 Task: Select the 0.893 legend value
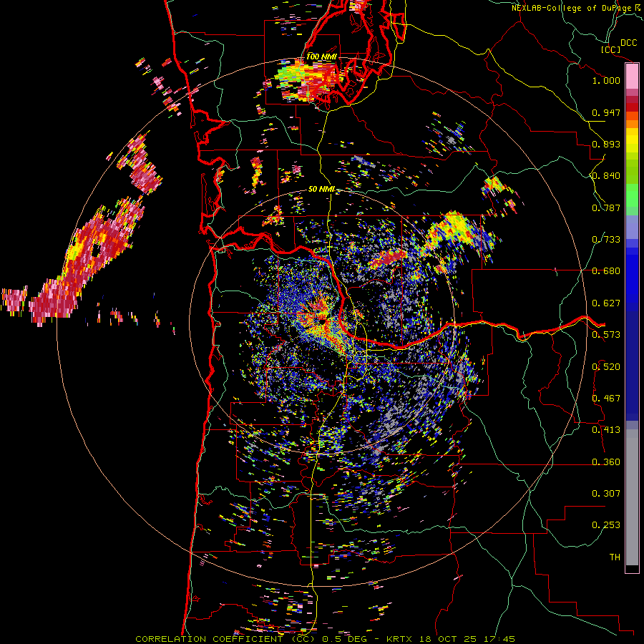[606, 144]
